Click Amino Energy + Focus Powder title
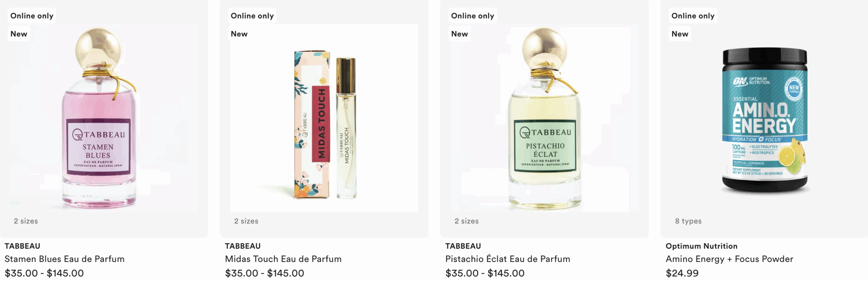The height and width of the screenshot is (281, 868). point(729,259)
